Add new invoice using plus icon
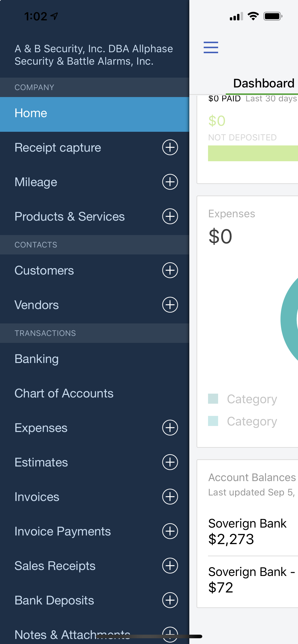298x644 pixels. point(170,497)
